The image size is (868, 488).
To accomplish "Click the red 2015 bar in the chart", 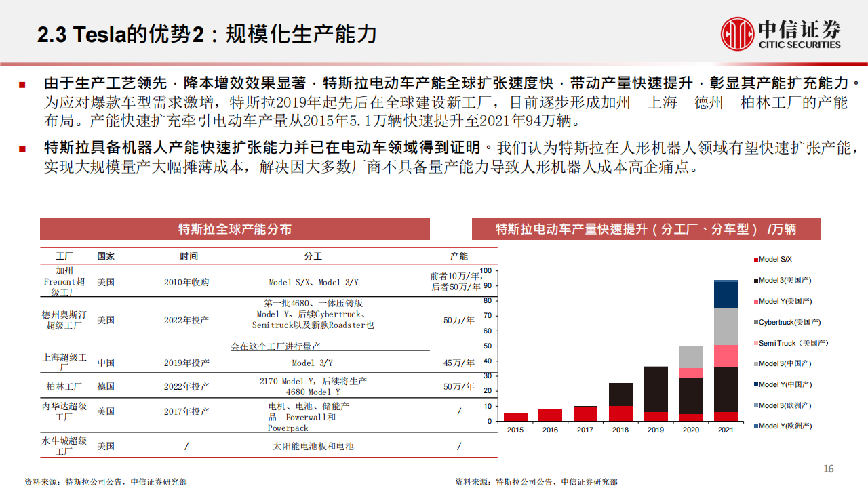I will tap(515, 418).
